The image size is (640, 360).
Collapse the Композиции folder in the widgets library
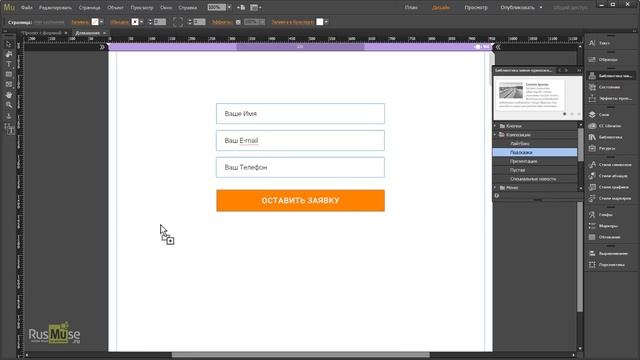pyautogui.click(x=496, y=135)
